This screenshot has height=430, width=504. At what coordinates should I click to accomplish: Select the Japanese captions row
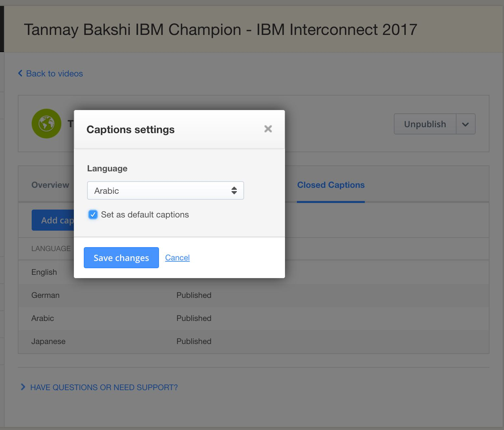pos(253,341)
